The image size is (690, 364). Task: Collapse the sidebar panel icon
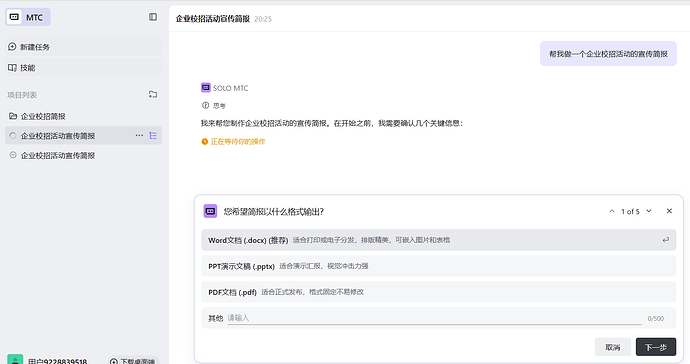pos(153,17)
